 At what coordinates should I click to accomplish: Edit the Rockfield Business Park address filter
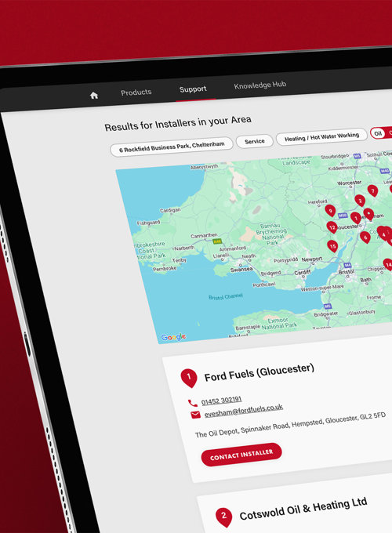pos(172,147)
